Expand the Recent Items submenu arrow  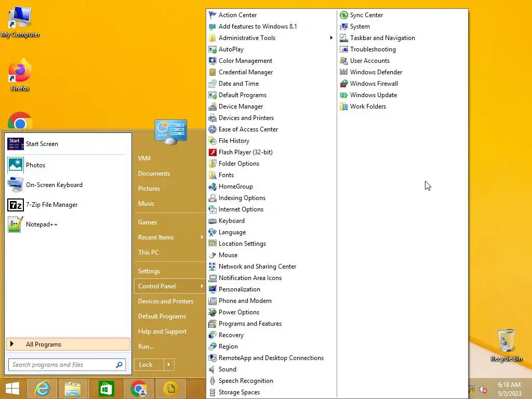click(202, 237)
